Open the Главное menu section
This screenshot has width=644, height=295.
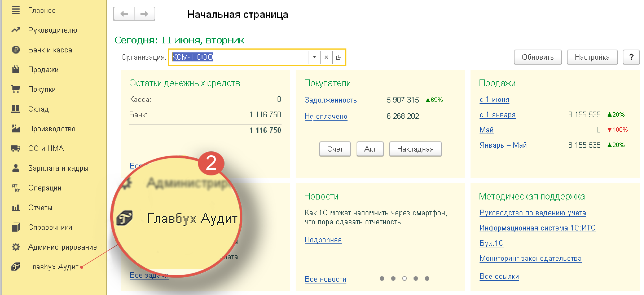pyautogui.click(x=42, y=10)
